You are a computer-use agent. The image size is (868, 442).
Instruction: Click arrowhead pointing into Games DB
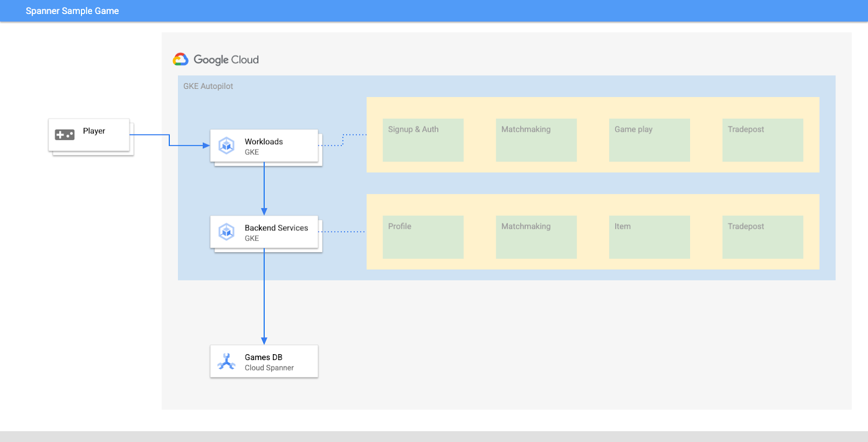pyautogui.click(x=264, y=341)
